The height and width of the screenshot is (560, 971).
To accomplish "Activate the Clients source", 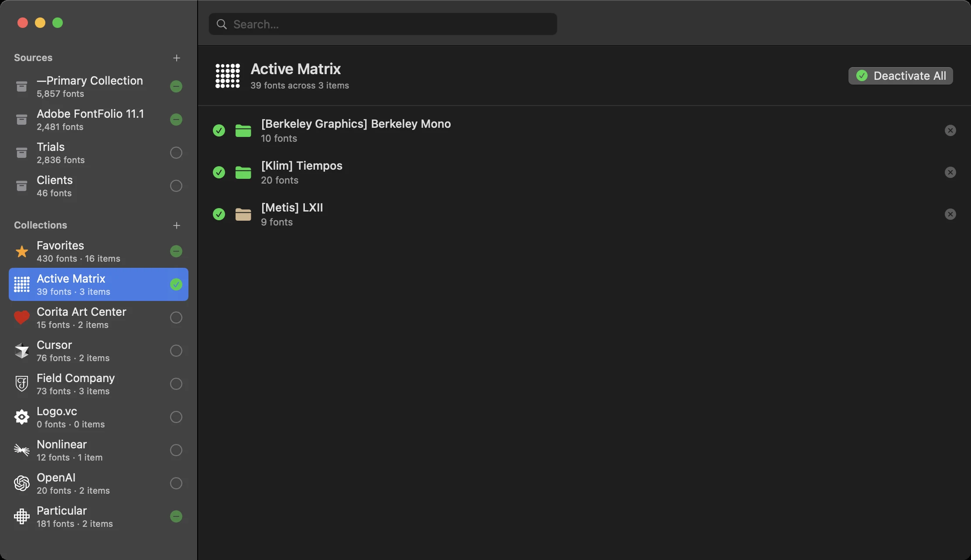I will (x=176, y=186).
